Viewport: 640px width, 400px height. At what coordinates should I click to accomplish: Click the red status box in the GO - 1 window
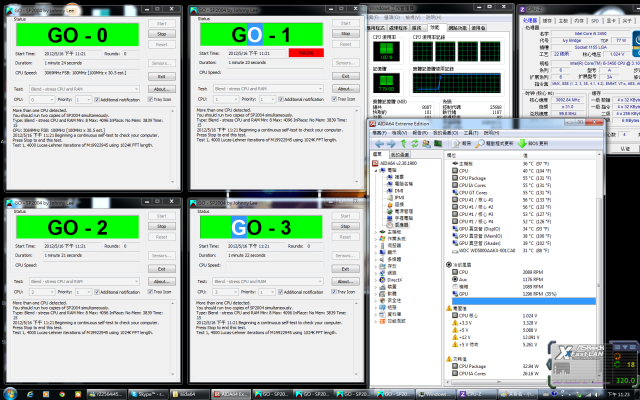click(306, 53)
